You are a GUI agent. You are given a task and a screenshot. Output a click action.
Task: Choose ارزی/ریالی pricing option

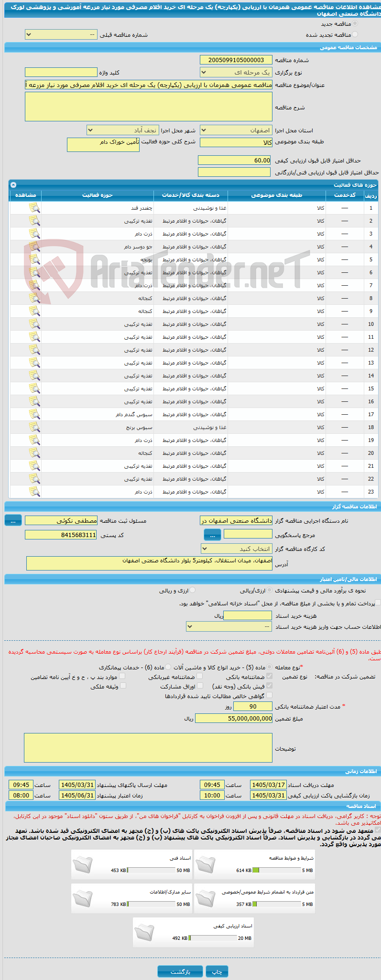coord(270,591)
